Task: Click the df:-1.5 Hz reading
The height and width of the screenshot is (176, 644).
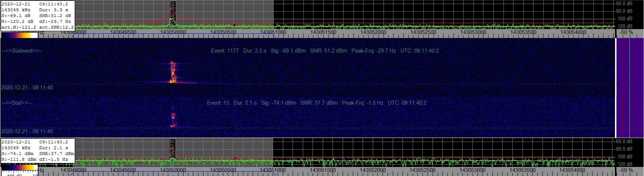Action: (x=54, y=159)
